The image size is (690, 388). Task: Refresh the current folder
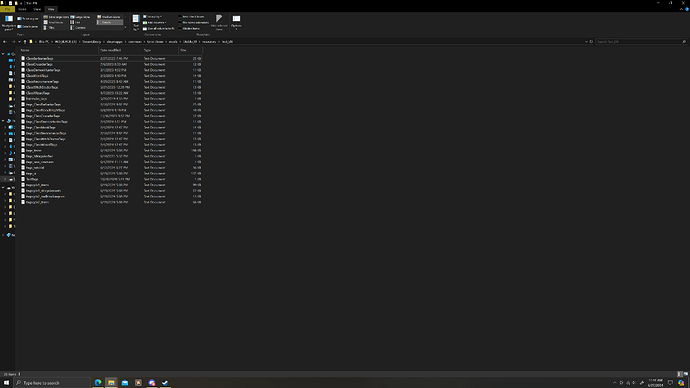pyautogui.click(x=591, y=42)
